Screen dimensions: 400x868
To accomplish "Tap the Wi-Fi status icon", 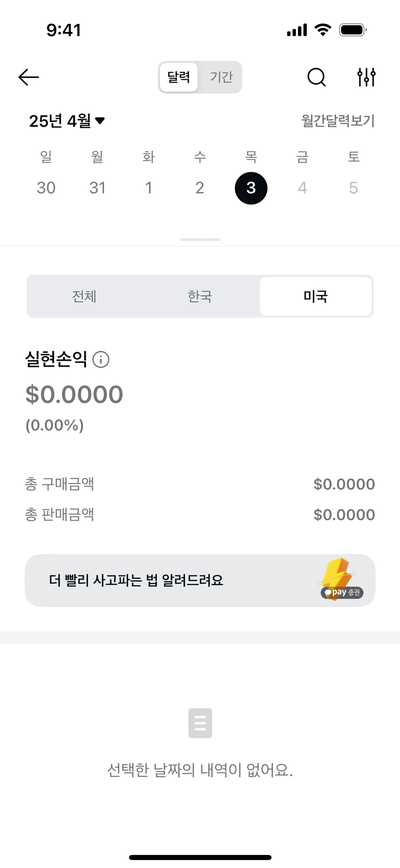I will tap(322, 30).
